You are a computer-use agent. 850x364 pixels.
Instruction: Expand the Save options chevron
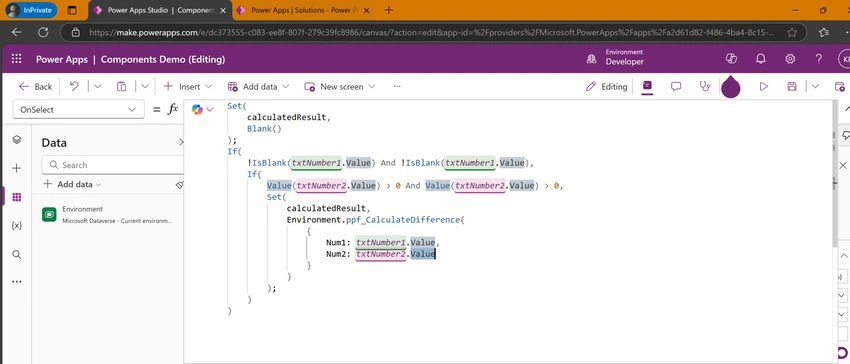(815, 86)
